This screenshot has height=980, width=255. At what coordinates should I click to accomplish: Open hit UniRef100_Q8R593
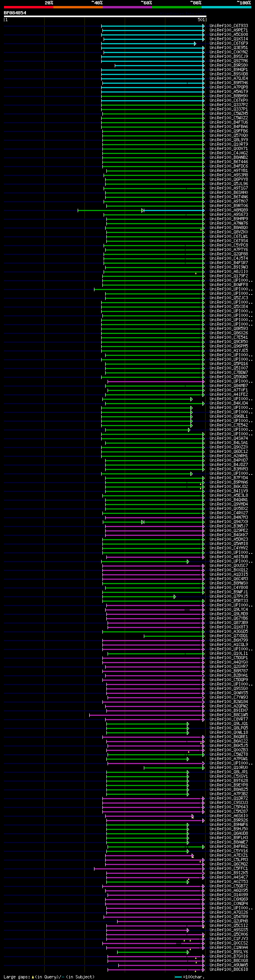click(x=229, y=329)
